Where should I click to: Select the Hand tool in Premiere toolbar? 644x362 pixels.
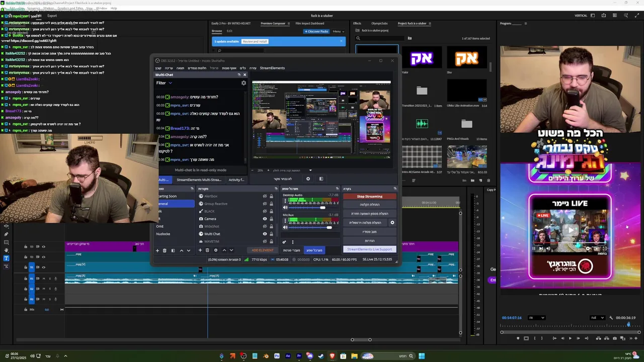point(6,250)
